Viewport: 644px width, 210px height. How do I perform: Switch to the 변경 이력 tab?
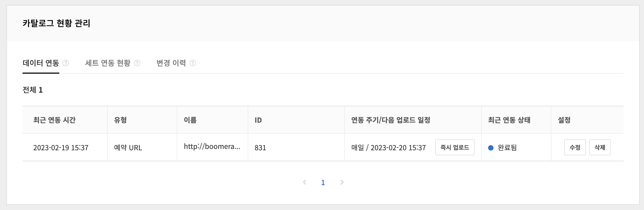pyautogui.click(x=171, y=63)
